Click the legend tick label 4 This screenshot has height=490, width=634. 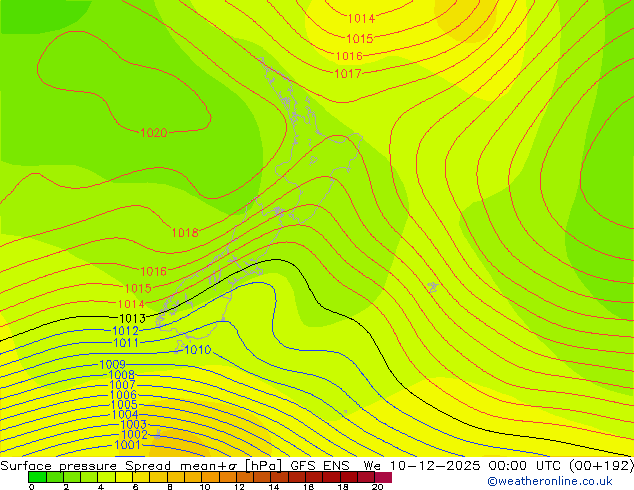coord(101,487)
